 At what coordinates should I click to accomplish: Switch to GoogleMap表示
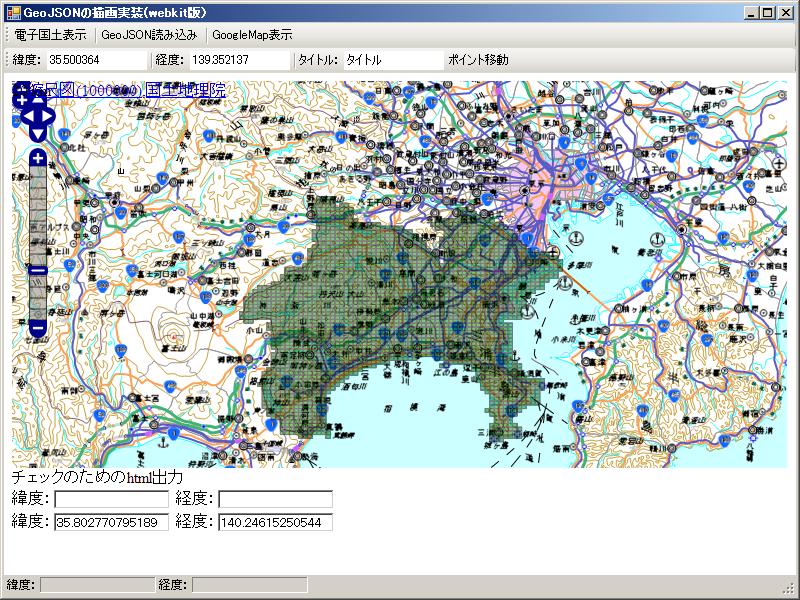[x=252, y=34]
